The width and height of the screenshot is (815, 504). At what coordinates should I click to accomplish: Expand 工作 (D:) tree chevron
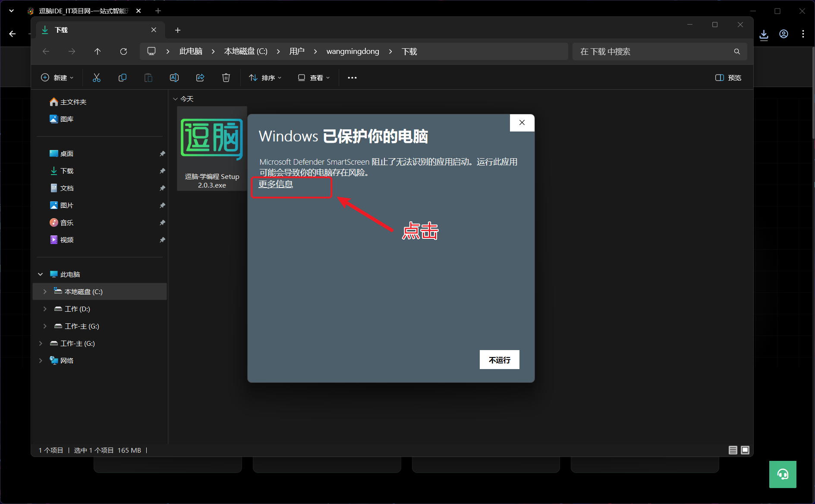pos(45,309)
